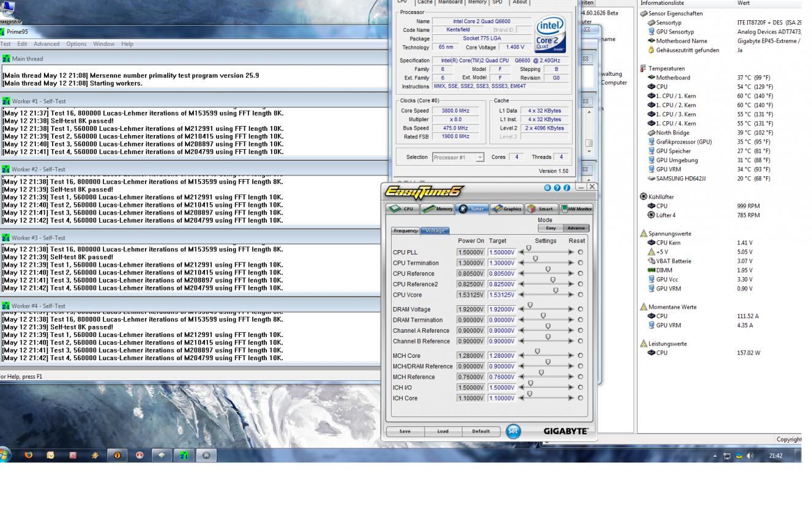Switch to the SPD tab in CPU-Z
The image size is (812, 507).
[497, 2]
